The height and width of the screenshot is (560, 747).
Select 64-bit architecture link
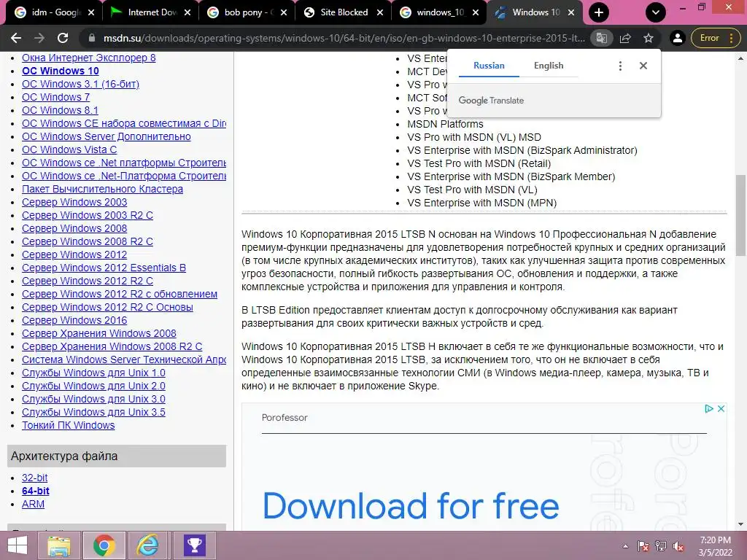click(x=36, y=491)
